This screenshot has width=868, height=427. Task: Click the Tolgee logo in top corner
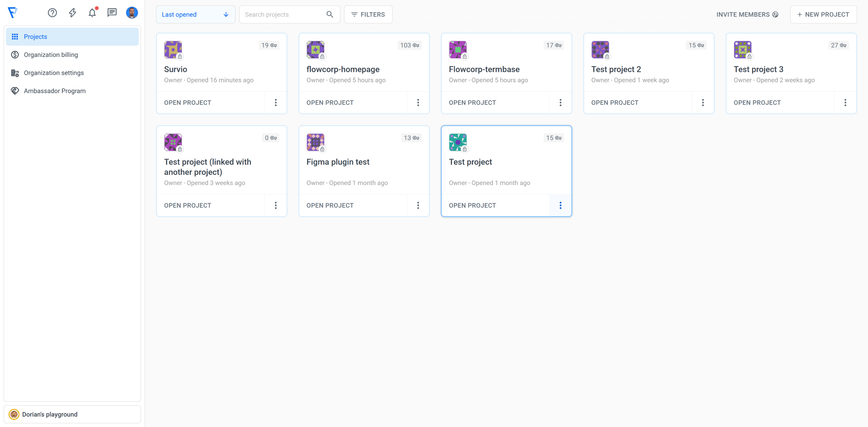[13, 13]
